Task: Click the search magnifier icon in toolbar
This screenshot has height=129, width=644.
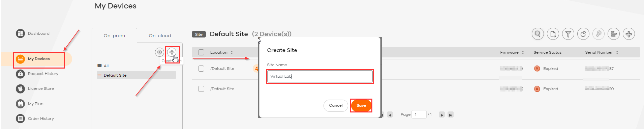Action: click(x=538, y=34)
